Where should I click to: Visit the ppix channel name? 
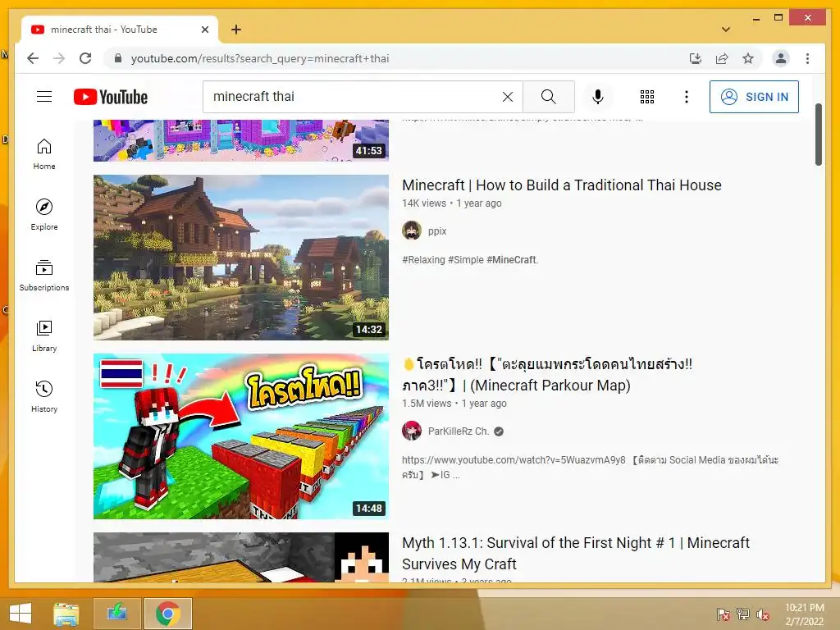(437, 231)
